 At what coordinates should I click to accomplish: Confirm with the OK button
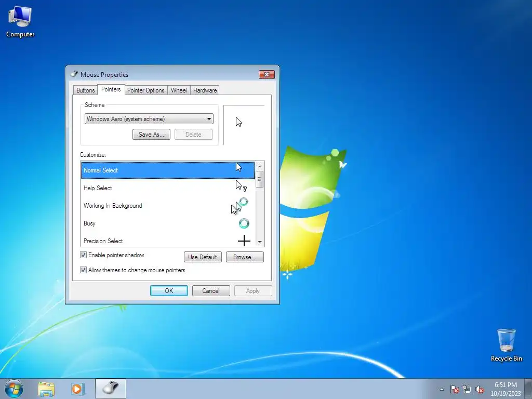(169, 291)
